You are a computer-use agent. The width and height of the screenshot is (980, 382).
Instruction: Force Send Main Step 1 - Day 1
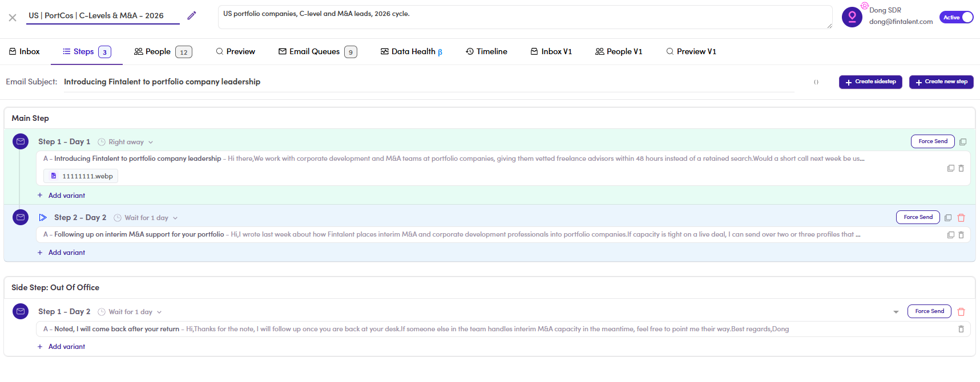point(933,141)
